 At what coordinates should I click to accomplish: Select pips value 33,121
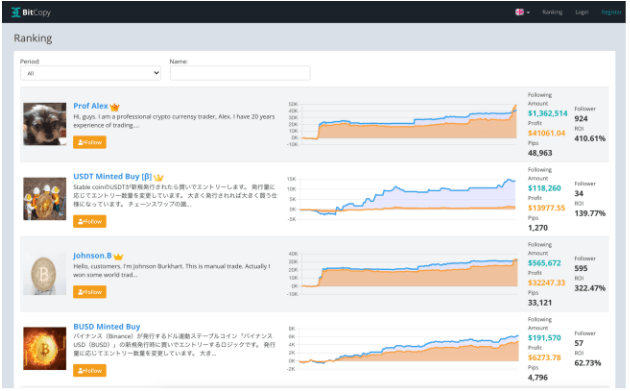coord(540,303)
